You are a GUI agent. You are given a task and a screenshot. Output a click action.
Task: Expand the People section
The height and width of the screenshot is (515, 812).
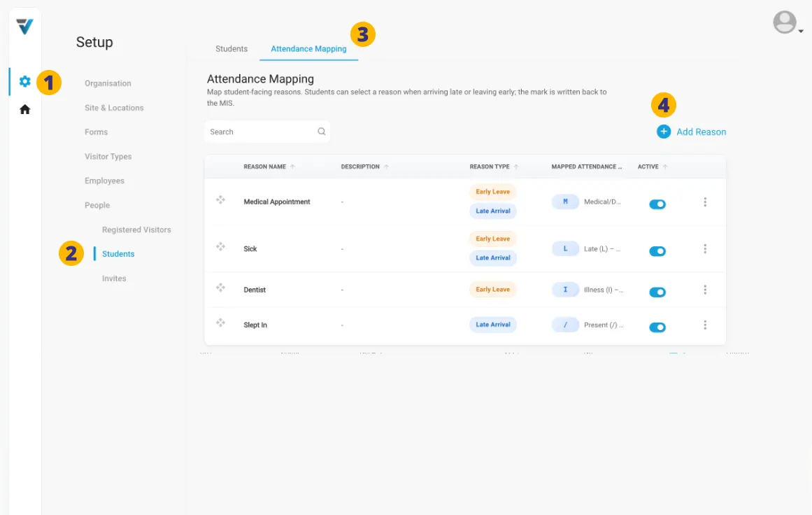[x=97, y=205]
